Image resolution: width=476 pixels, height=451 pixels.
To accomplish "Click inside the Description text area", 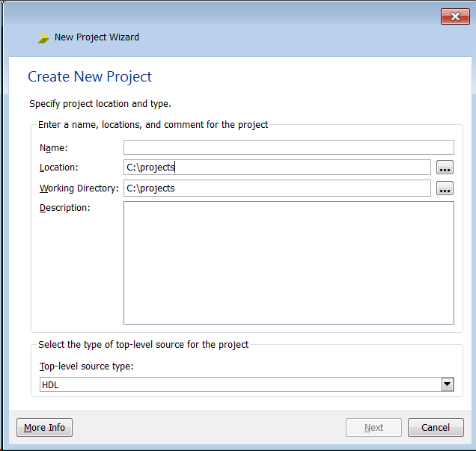I will (x=288, y=263).
